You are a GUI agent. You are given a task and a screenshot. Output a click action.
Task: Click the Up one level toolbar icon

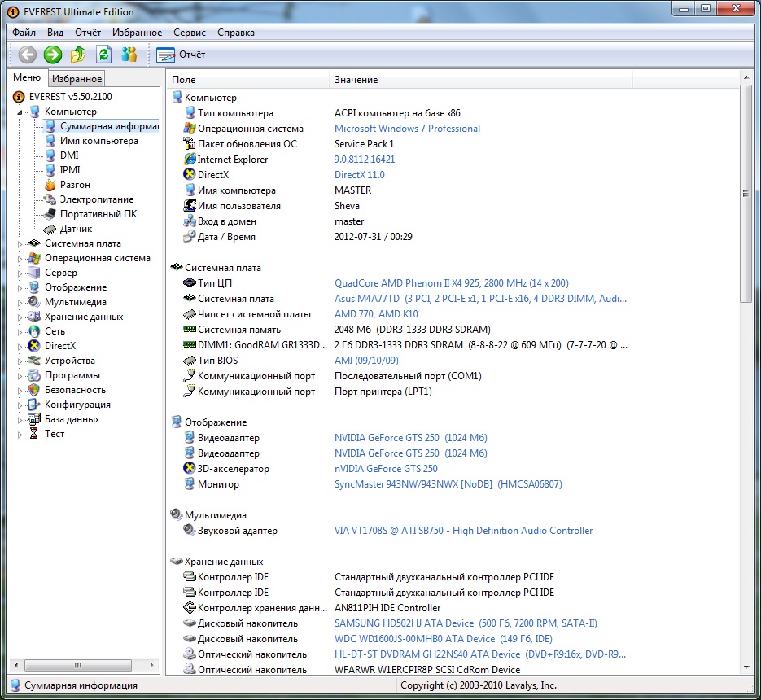tap(78, 55)
